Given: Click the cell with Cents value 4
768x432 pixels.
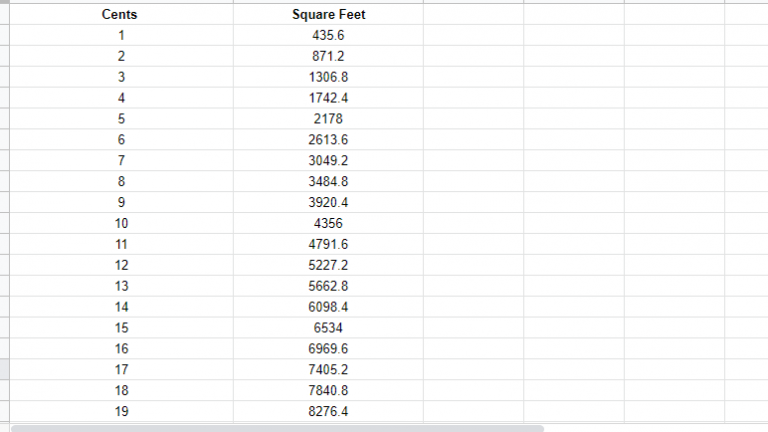Looking at the screenshot, I should click(121, 98).
